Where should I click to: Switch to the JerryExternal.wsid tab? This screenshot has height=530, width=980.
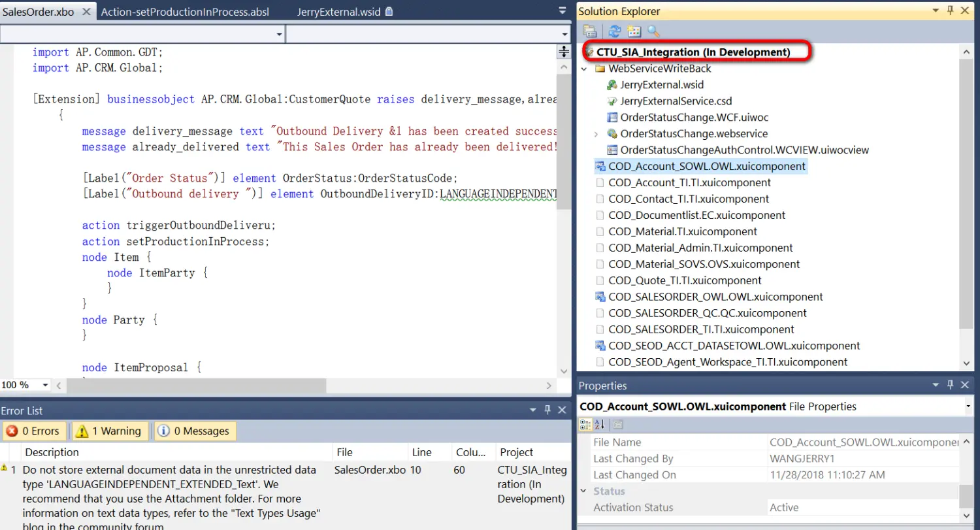click(338, 12)
